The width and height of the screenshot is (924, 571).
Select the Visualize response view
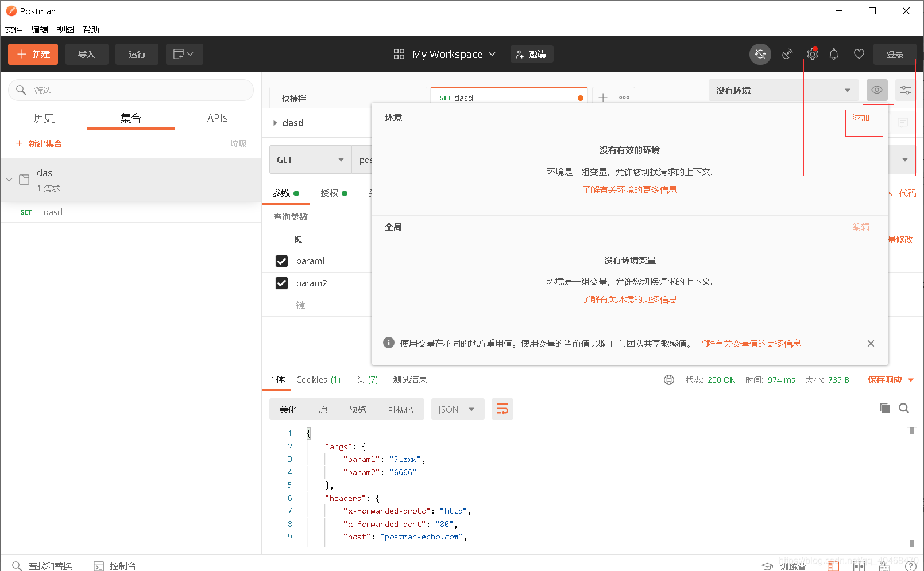tap(400, 409)
